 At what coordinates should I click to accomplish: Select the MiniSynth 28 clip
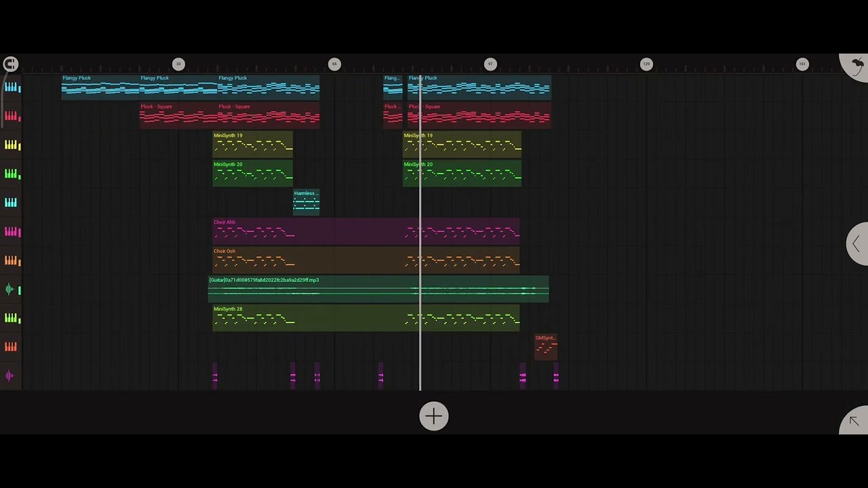tap(366, 319)
